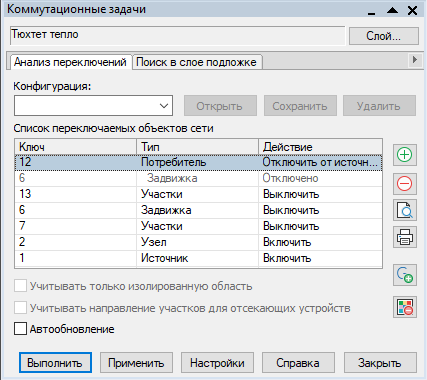This screenshot has height=380, width=427.
Task: Click the Тюхтет тепло layer field
Action: tap(177, 35)
